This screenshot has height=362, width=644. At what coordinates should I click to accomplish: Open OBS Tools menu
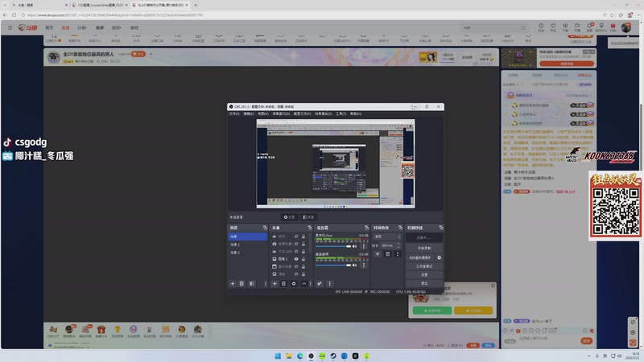(341, 113)
